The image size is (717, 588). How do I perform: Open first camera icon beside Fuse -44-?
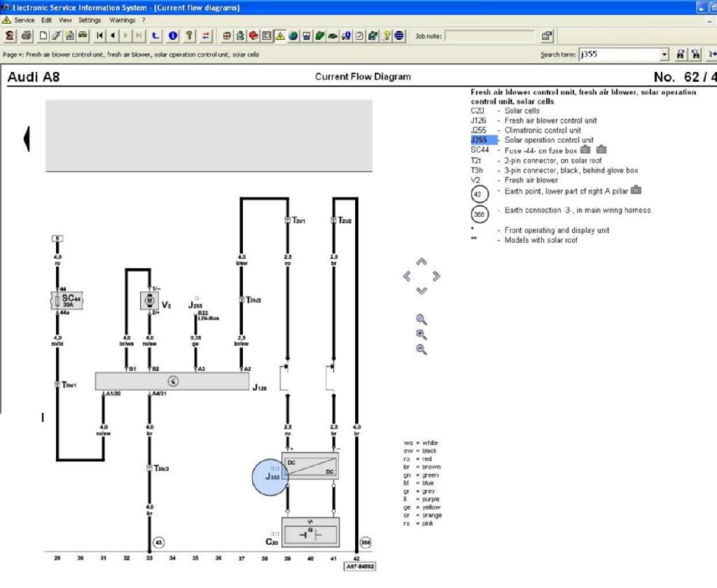tap(585, 150)
